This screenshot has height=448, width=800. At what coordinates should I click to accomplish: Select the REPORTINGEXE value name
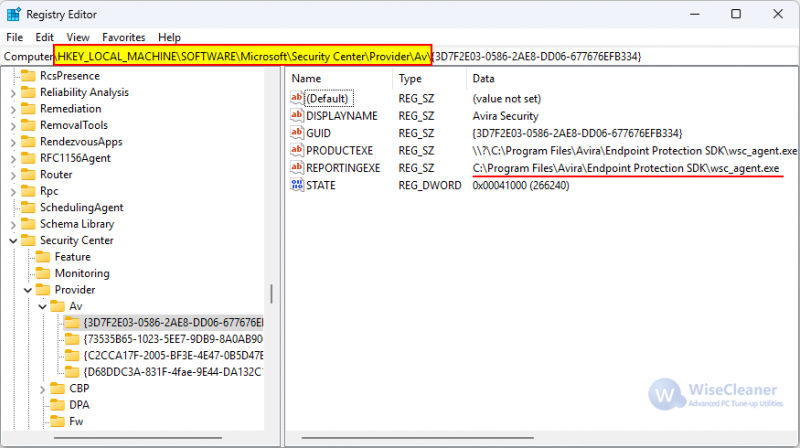coord(343,168)
